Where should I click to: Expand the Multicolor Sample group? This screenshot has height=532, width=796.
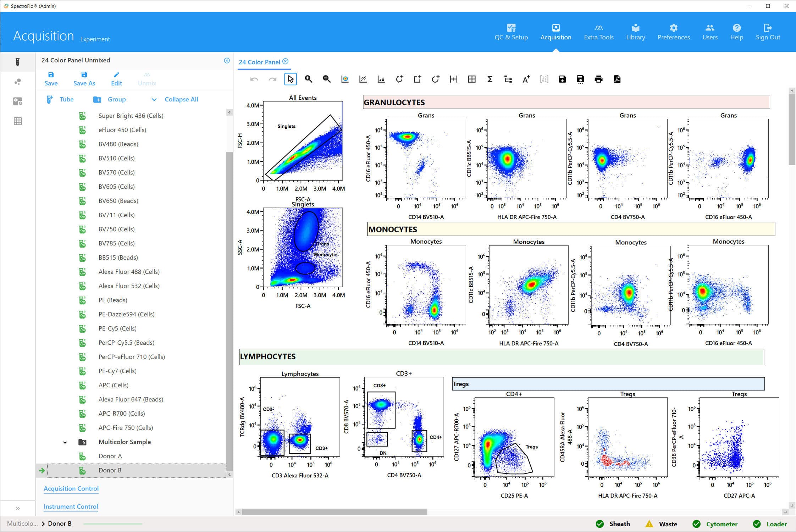(65, 442)
